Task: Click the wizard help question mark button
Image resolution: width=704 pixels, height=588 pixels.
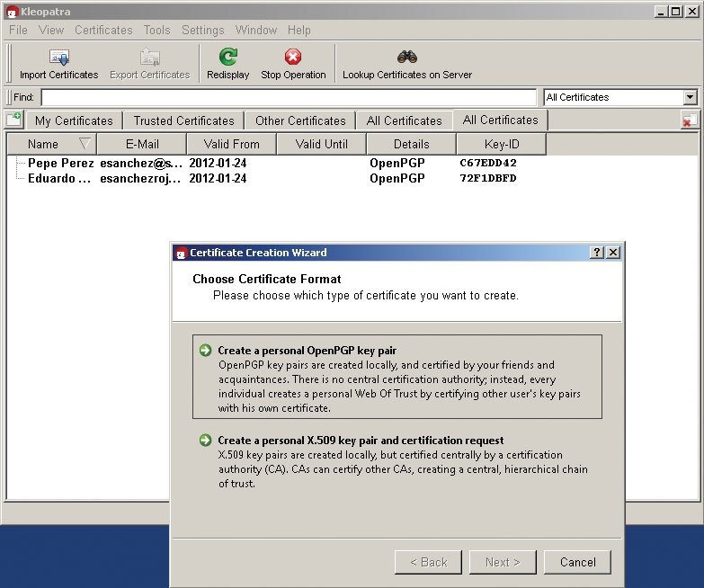Action: pyautogui.click(x=597, y=253)
